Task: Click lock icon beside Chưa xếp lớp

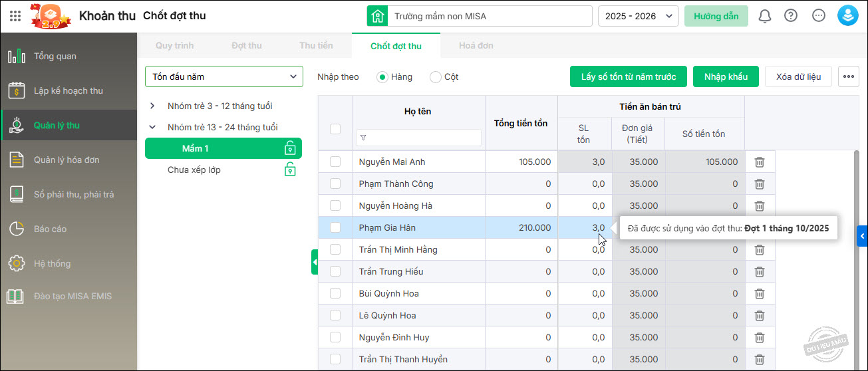Action: pyautogui.click(x=289, y=170)
